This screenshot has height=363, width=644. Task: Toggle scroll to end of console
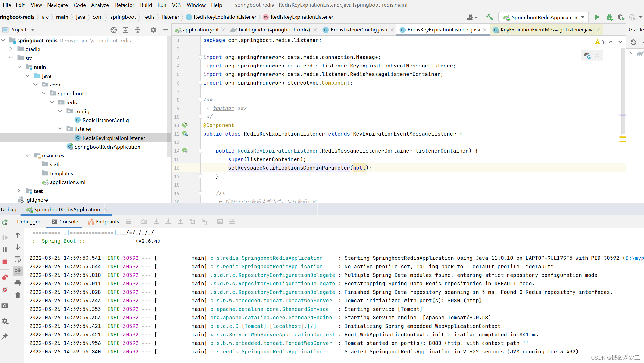18,271
